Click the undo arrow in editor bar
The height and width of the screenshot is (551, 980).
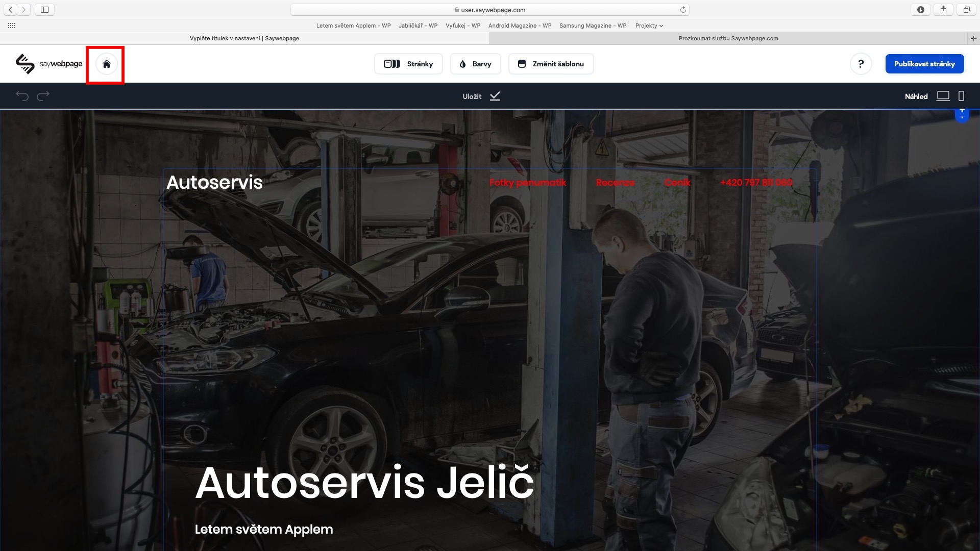[x=22, y=96]
